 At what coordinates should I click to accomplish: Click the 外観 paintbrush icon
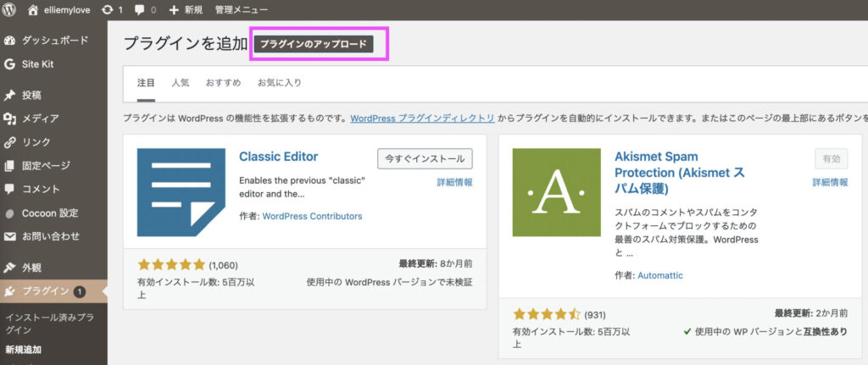pos(9,268)
